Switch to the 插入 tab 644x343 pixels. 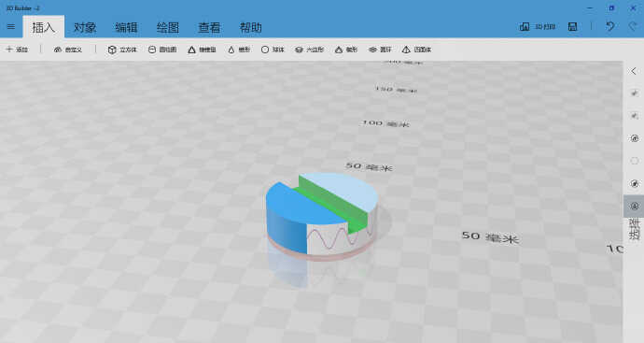(x=44, y=27)
